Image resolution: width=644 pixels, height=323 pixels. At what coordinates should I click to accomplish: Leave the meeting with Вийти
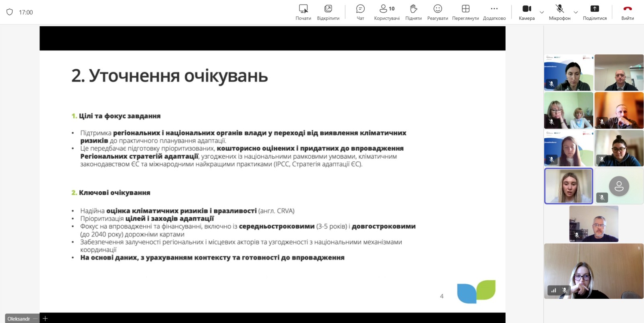627,12
